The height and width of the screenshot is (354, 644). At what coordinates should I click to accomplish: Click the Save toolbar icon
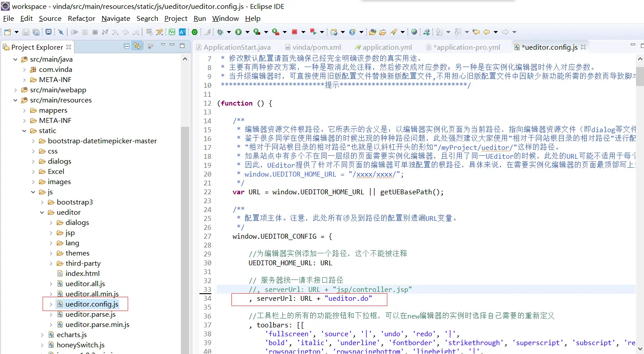(26, 32)
